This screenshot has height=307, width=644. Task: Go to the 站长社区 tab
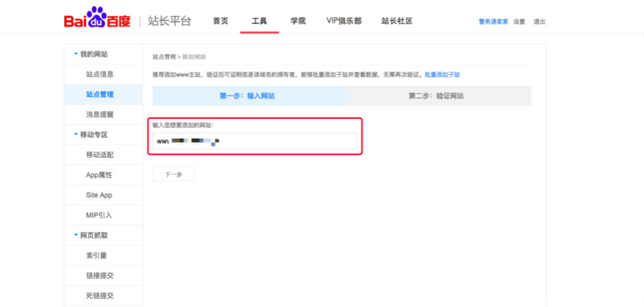(x=397, y=21)
